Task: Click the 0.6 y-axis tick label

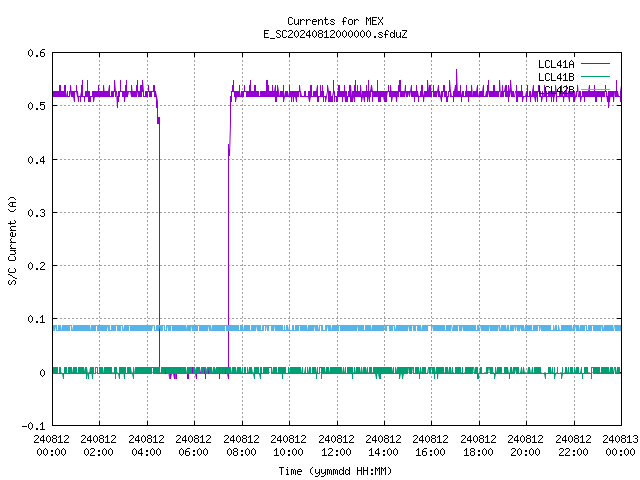Action: tap(36, 53)
